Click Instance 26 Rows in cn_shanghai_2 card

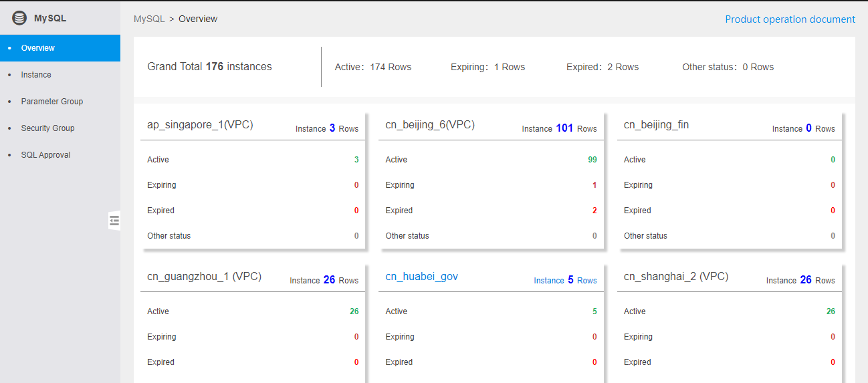pyautogui.click(x=801, y=280)
